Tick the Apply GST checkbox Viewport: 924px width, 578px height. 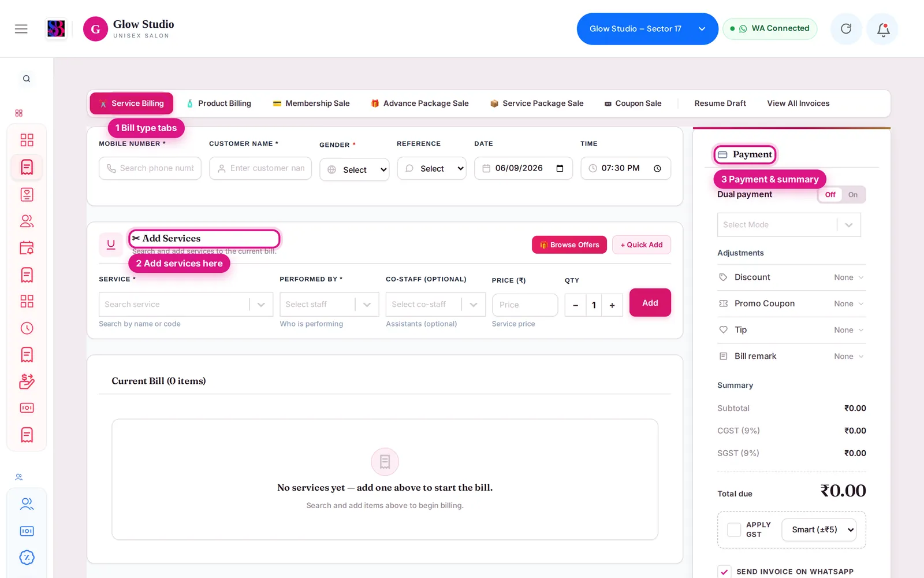(x=734, y=529)
